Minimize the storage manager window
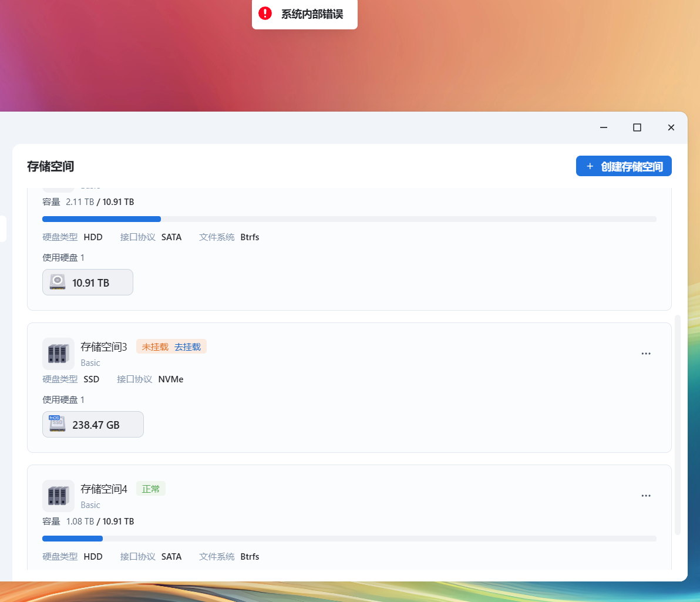Screen dimensions: 700x602 coord(604,127)
